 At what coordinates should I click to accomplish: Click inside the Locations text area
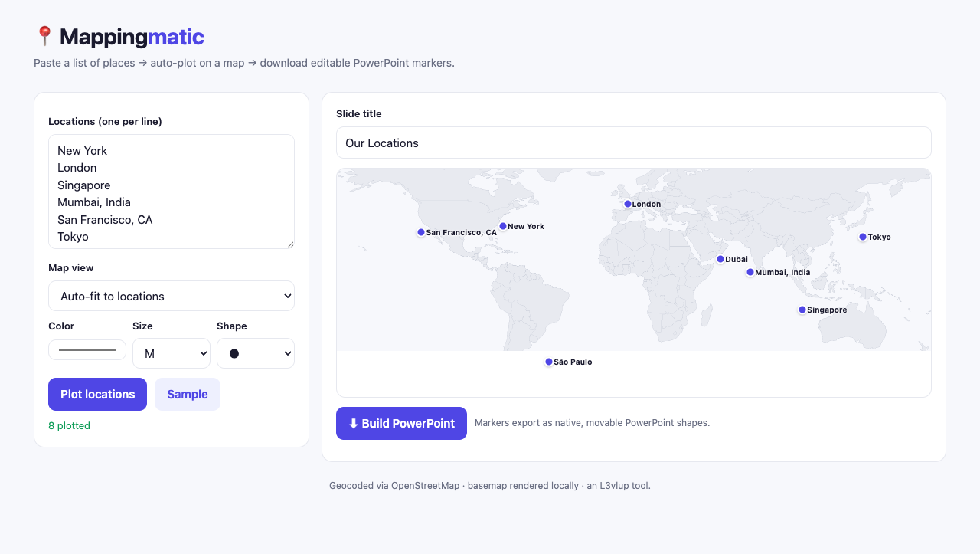tap(171, 192)
